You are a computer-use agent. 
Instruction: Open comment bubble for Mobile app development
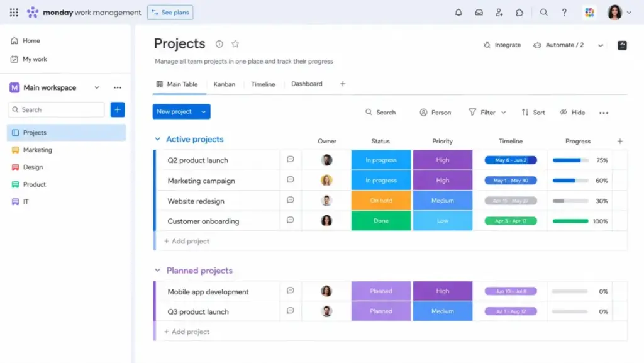[290, 290]
